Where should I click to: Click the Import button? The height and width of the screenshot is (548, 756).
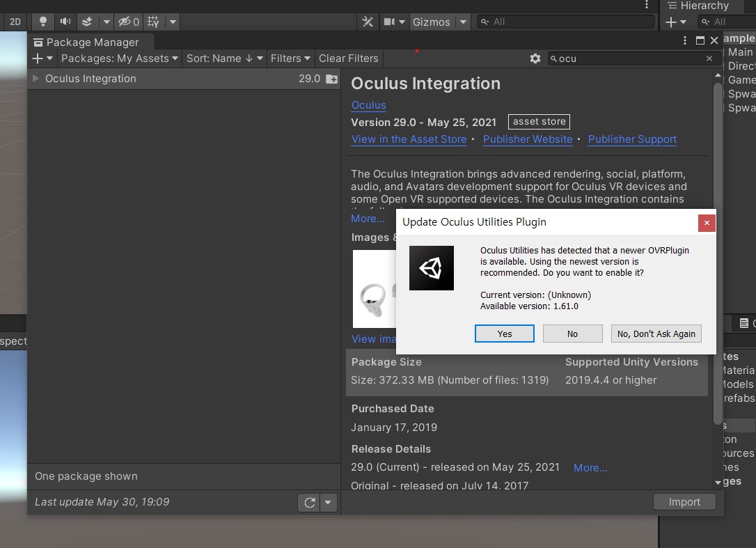[x=684, y=502]
